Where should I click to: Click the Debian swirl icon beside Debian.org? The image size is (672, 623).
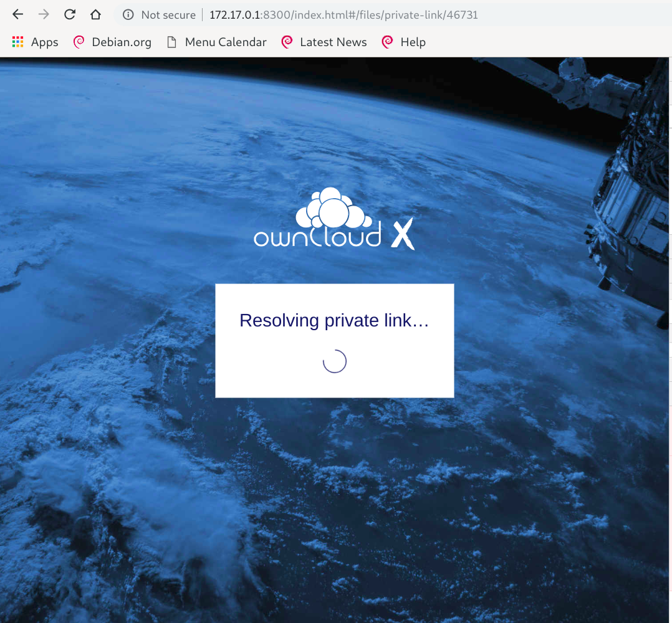coord(79,42)
